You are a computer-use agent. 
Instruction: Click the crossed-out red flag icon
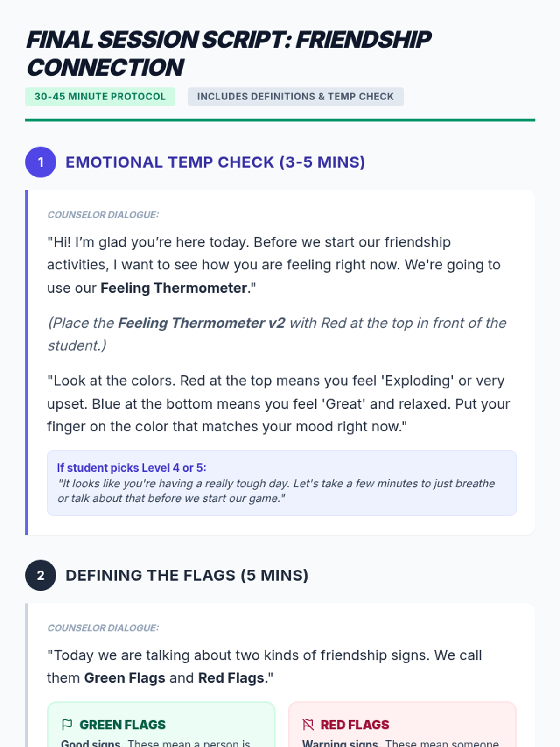point(308,725)
